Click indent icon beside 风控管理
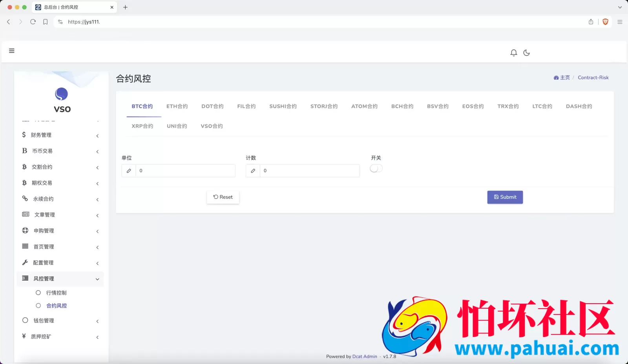This screenshot has height=364, width=628. 25,278
